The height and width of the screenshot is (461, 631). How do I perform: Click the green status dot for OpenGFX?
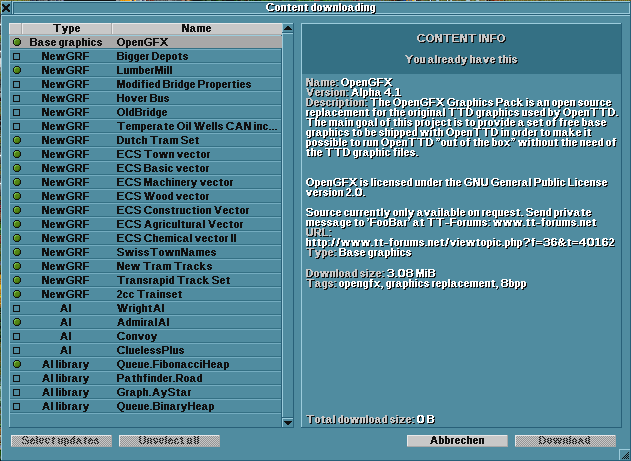point(17,42)
